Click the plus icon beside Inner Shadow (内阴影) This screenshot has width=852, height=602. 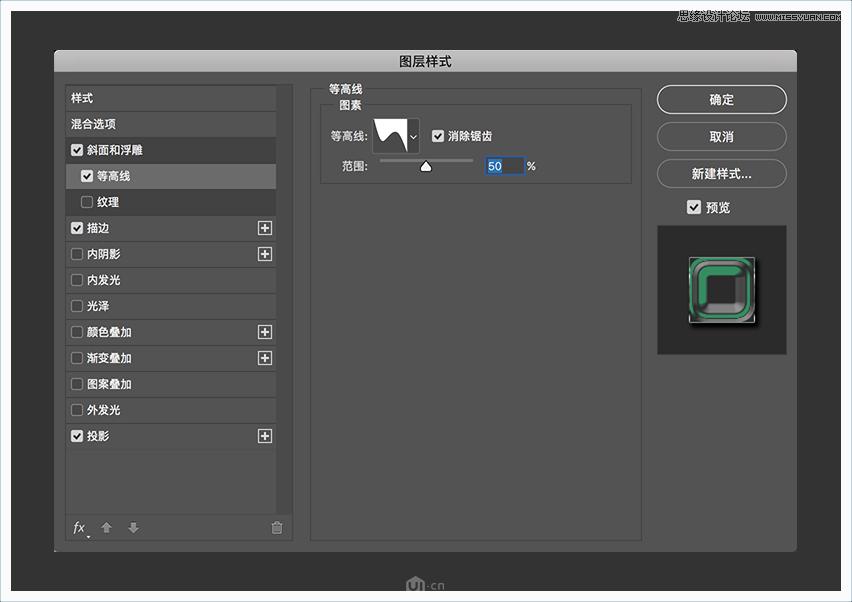click(x=265, y=254)
